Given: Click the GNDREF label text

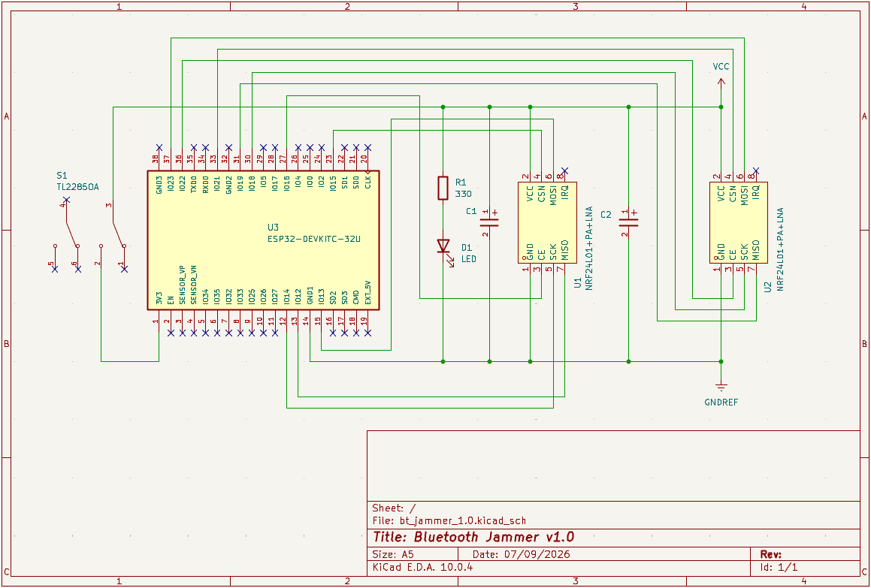Looking at the screenshot, I should click(x=721, y=402).
